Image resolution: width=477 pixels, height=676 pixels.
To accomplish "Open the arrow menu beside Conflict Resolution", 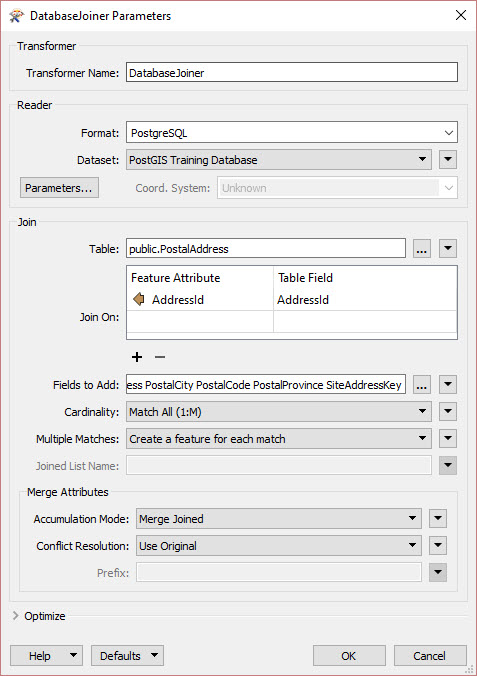I will pos(438,546).
